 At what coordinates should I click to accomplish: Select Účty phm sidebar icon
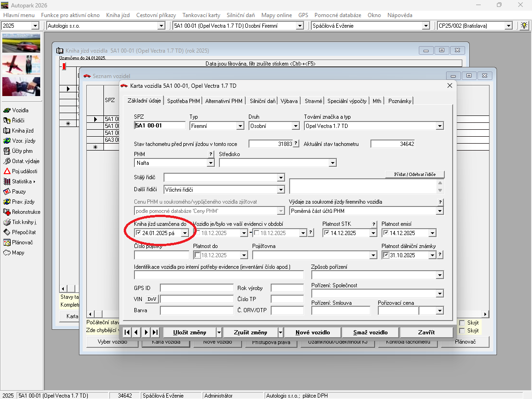[7, 151]
